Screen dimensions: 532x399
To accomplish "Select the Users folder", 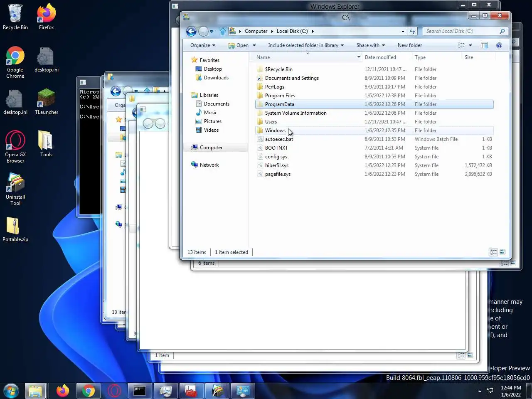I will coord(374,122).
